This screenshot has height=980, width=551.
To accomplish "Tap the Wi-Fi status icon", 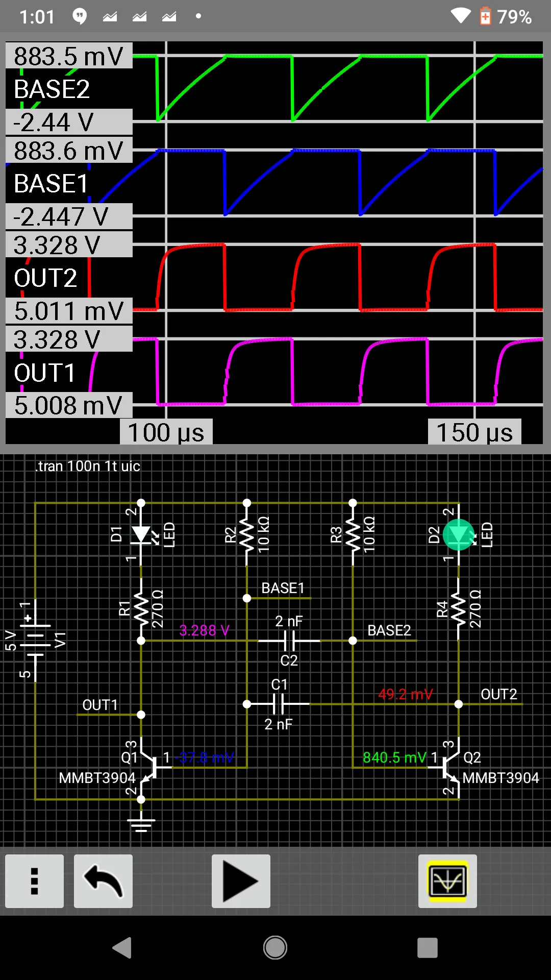I will pos(461,16).
